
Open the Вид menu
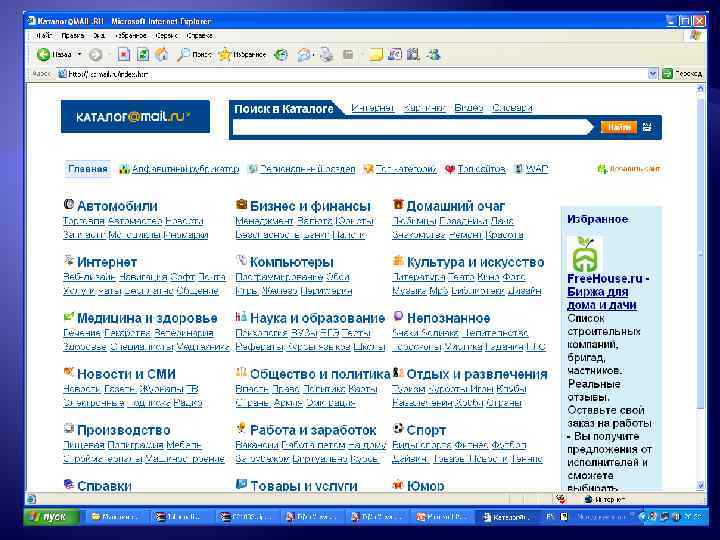coord(99,35)
